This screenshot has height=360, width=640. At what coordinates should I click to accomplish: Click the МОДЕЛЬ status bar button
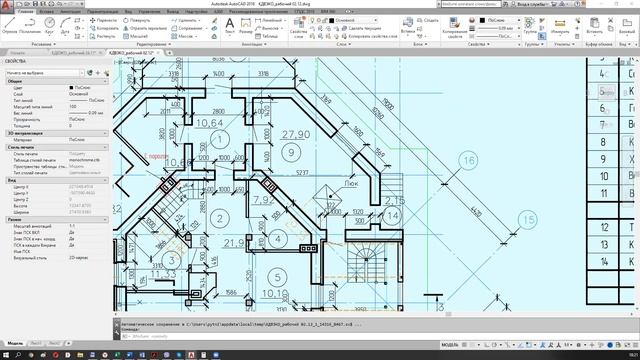449,345
